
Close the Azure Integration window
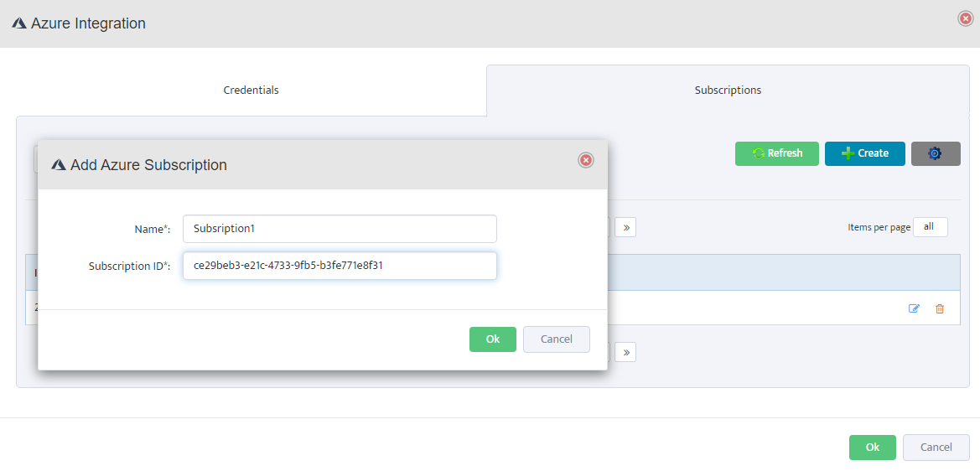click(x=965, y=18)
